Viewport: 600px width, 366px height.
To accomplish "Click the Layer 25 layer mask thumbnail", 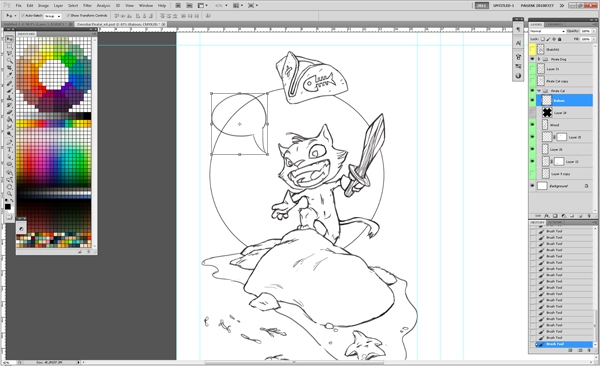I will tap(561, 137).
